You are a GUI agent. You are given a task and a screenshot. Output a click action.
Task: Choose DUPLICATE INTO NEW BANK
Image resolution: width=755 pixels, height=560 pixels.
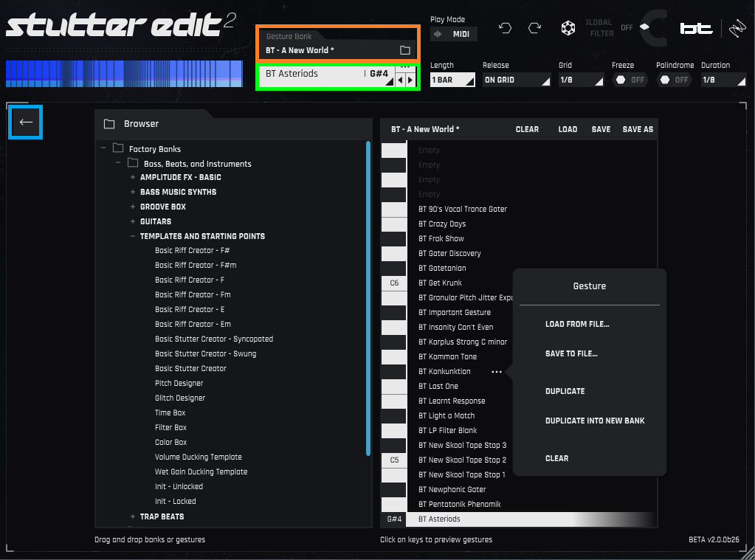[595, 421]
